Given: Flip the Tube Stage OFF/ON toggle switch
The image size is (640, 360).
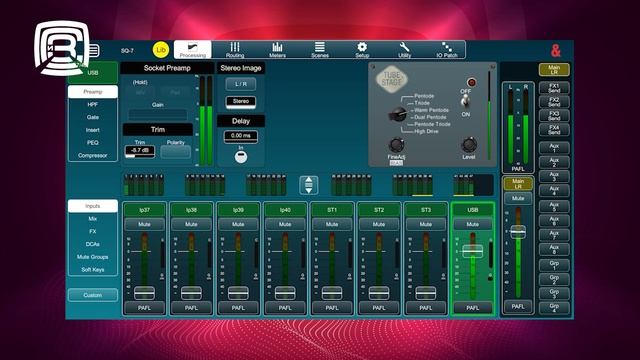Looking at the screenshot, I should pos(465,102).
